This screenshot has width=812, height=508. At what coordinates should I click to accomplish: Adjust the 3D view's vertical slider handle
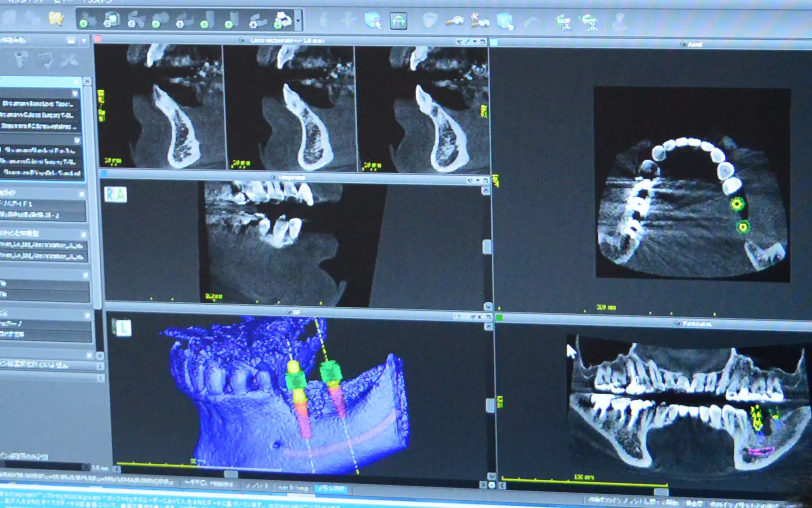point(490,405)
